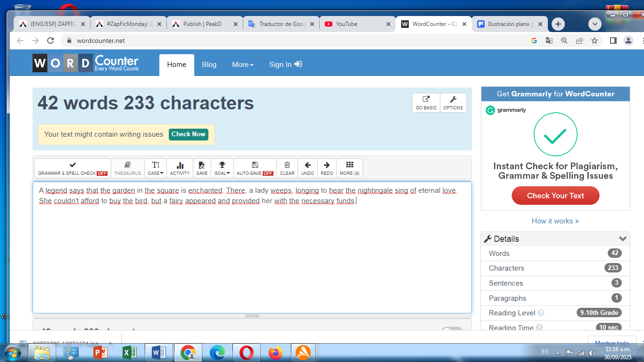This screenshot has width=644, height=362.
Task: Click the Go Basic icon button
Action: point(426,103)
